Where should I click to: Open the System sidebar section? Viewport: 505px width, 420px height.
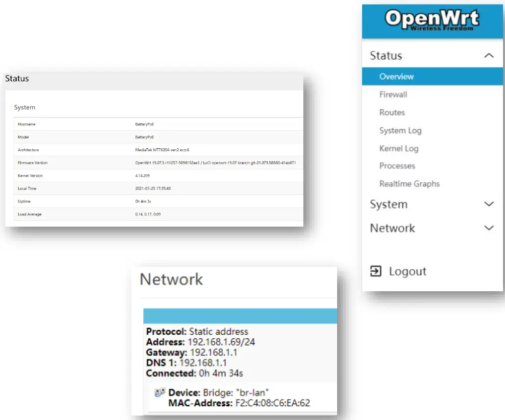click(x=389, y=204)
